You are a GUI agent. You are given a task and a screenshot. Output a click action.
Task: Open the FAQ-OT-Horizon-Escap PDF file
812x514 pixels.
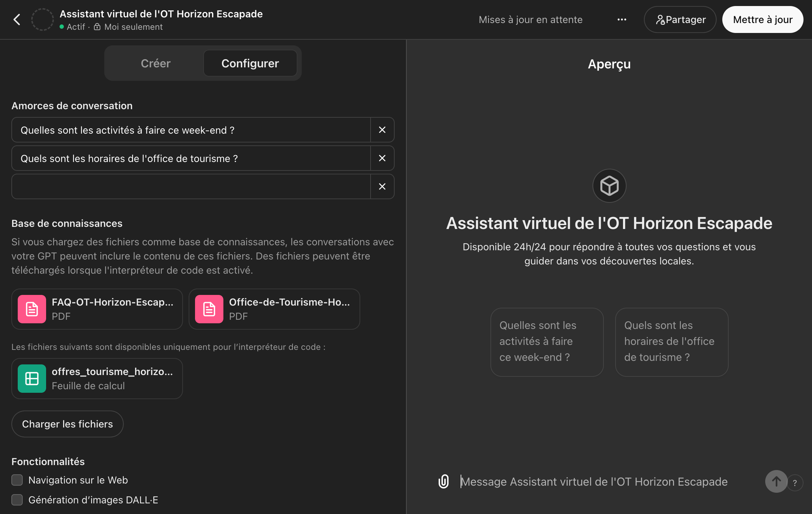97,309
